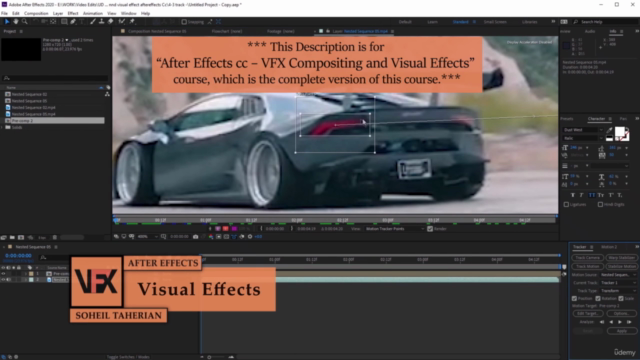Image resolution: width=640 pixels, height=360 pixels.
Task: Click the Options button in Tracker
Action: point(622,313)
